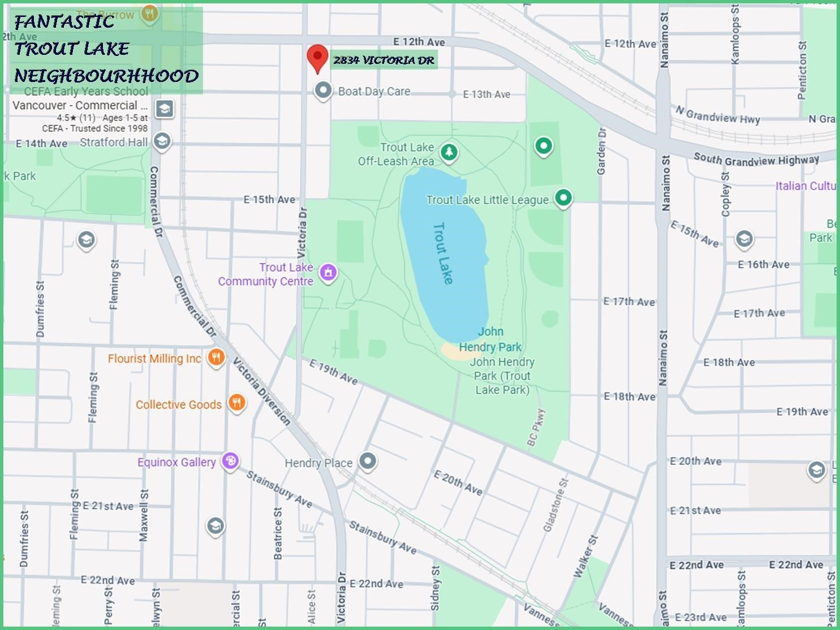Select the unlabeled green marker above Little League
This screenshot has width=840, height=630.
pyautogui.click(x=544, y=146)
